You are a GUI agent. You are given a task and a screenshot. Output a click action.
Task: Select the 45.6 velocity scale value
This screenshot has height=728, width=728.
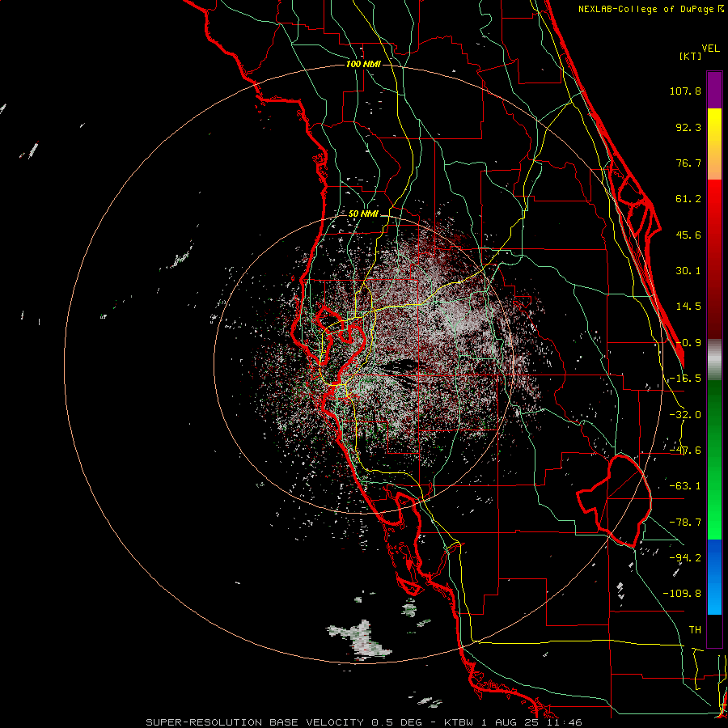coord(688,235)
